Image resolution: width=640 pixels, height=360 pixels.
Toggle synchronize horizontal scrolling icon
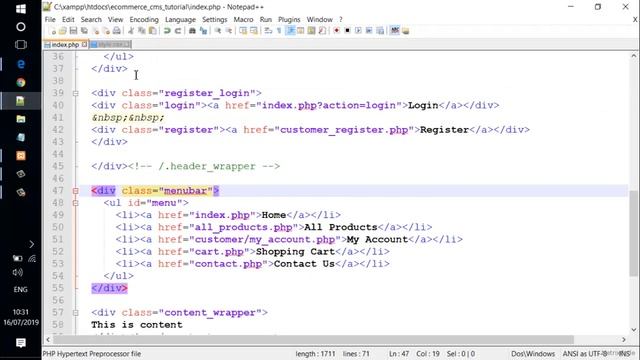(x=253, y=31)
